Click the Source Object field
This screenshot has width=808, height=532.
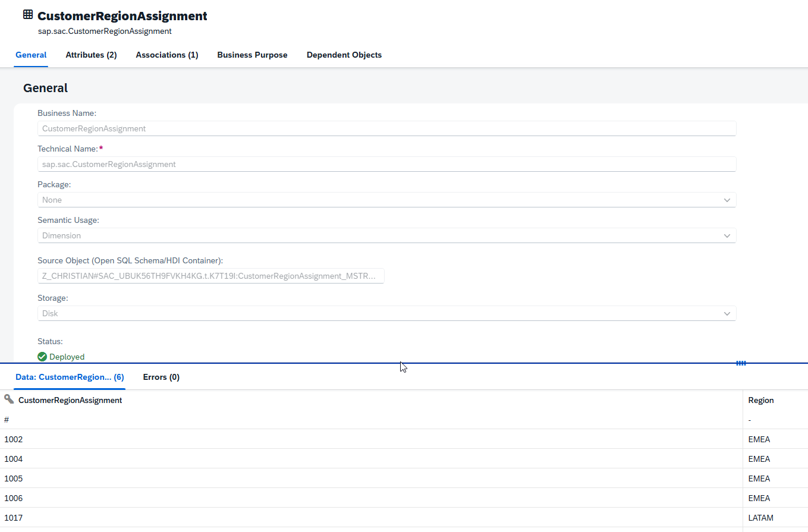click(x=210, y=276)
